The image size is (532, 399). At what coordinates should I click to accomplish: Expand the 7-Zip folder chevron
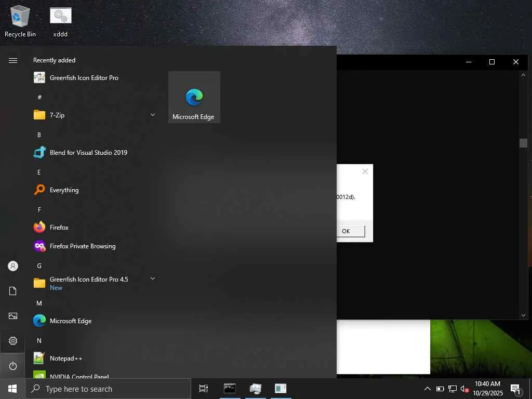153,115
